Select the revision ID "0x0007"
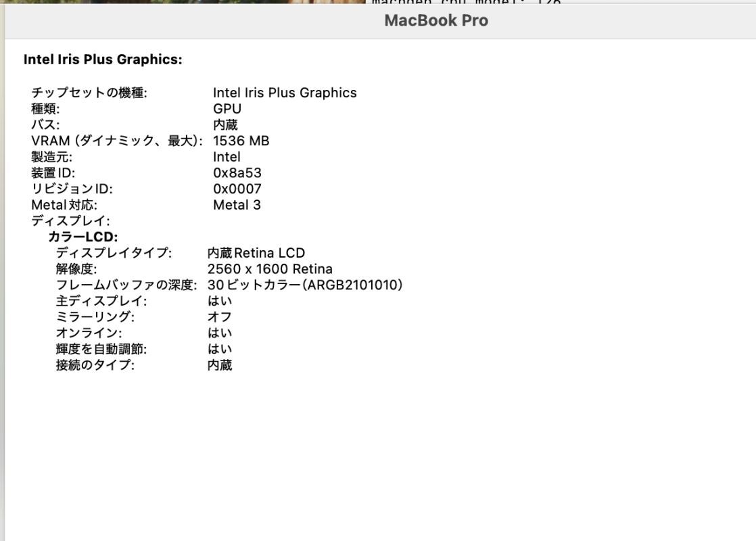This screenshot has height=541, width=756. click(x=237, y=189)
